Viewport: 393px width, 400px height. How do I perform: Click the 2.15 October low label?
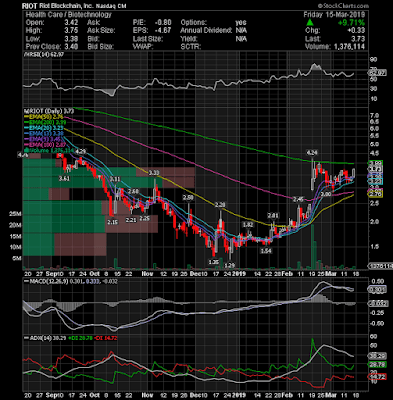(113, 222)
